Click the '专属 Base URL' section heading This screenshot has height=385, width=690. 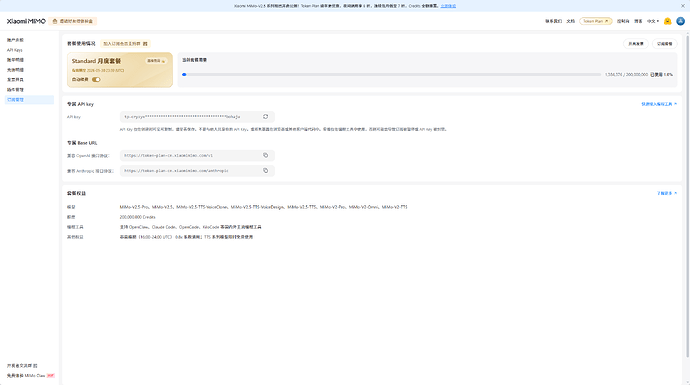82,143
